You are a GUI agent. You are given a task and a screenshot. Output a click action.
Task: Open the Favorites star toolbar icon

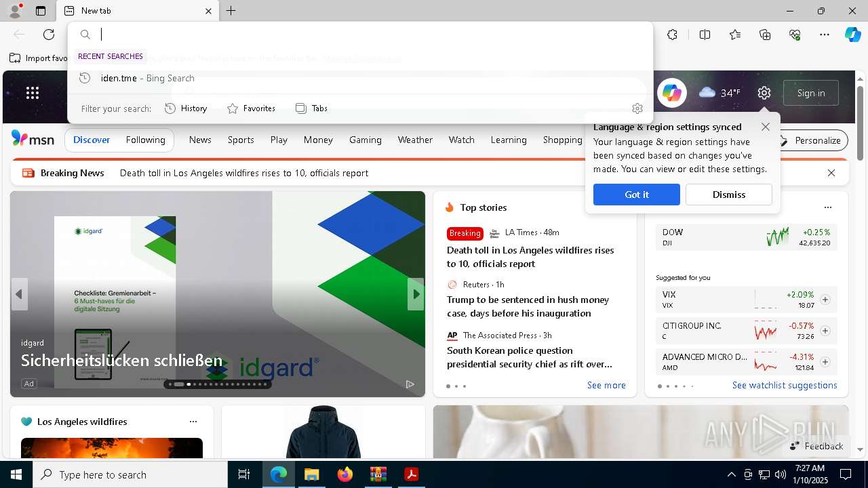[x=735, y=35]
